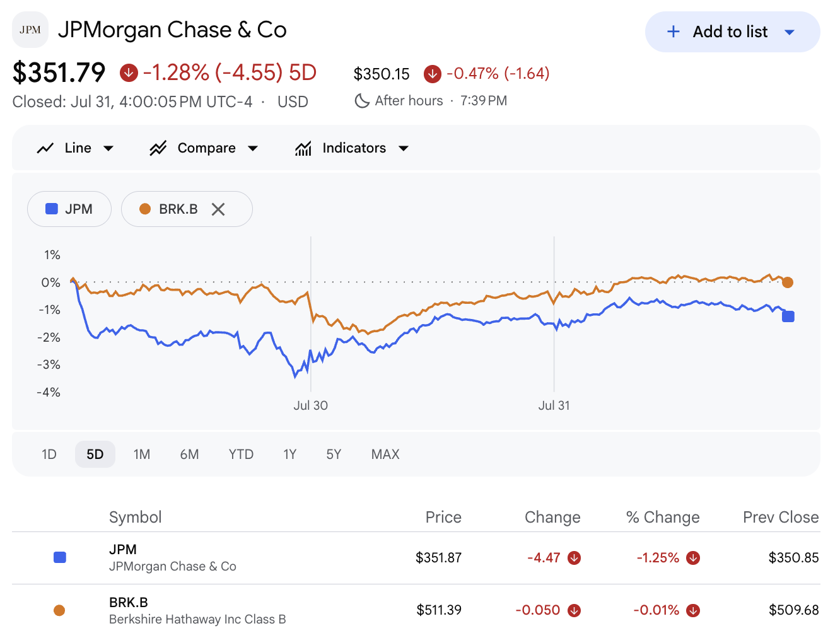Click the down-arrow icon next to -0.050
Viewport: 840px width, 638px height.
pyautogui.click(x=574, y=610)
